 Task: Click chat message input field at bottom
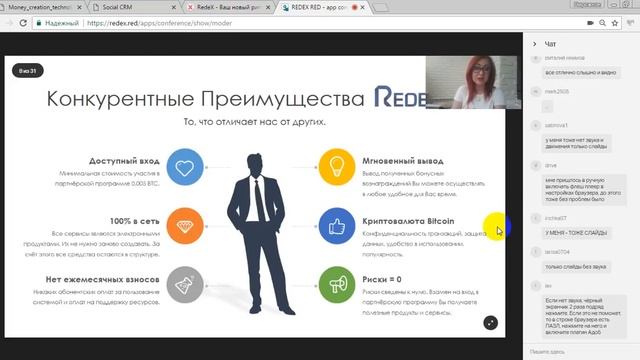tap(582, 351)
